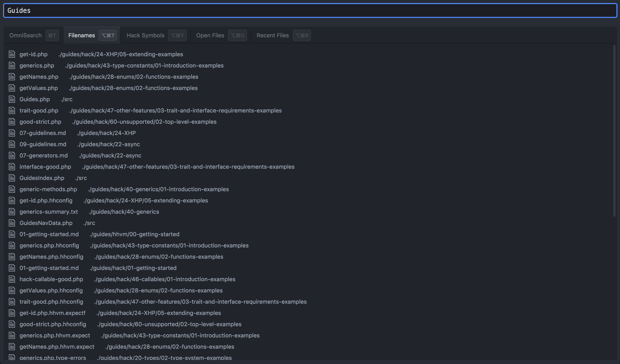Click the interface-good.php filename

45,166
